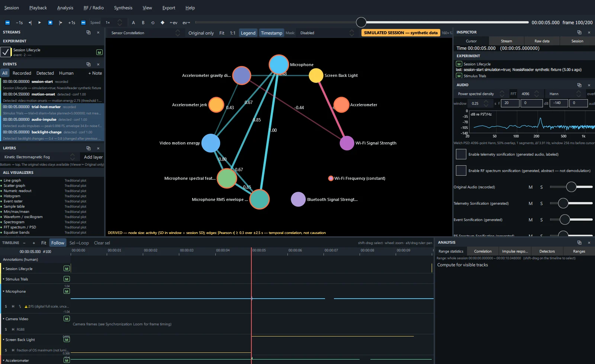Click the loop toggle icon next to B
Viewport: 595px width, 364px height.
153,23
